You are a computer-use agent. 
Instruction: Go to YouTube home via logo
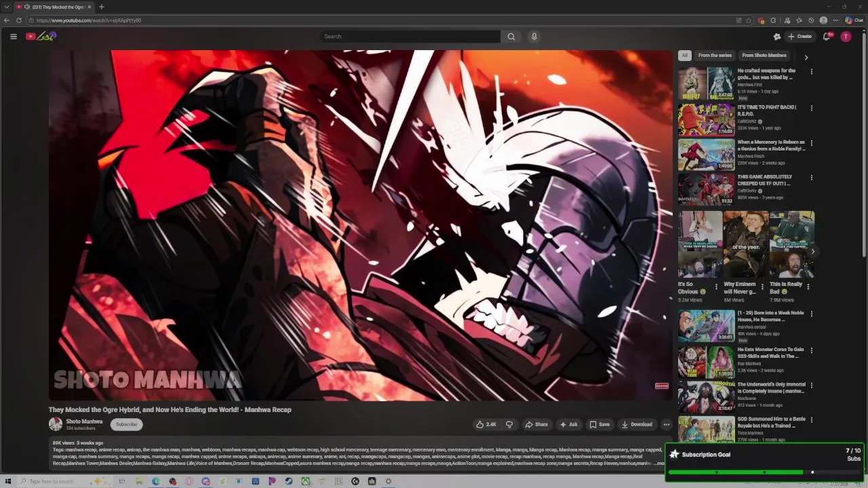tap(41, 37)
